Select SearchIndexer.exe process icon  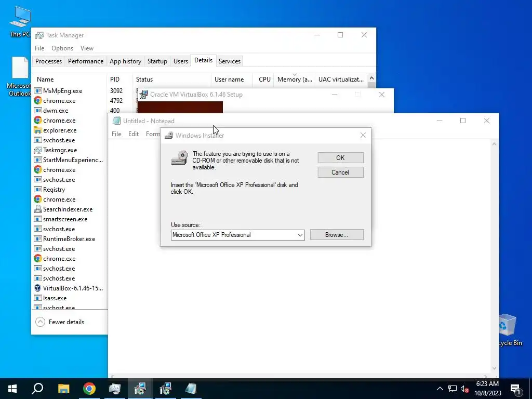point(37,209)
